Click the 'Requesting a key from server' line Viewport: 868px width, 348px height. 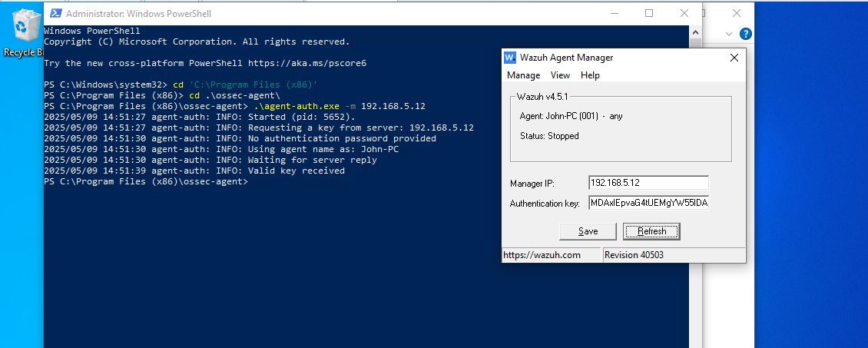click(259, 128)
